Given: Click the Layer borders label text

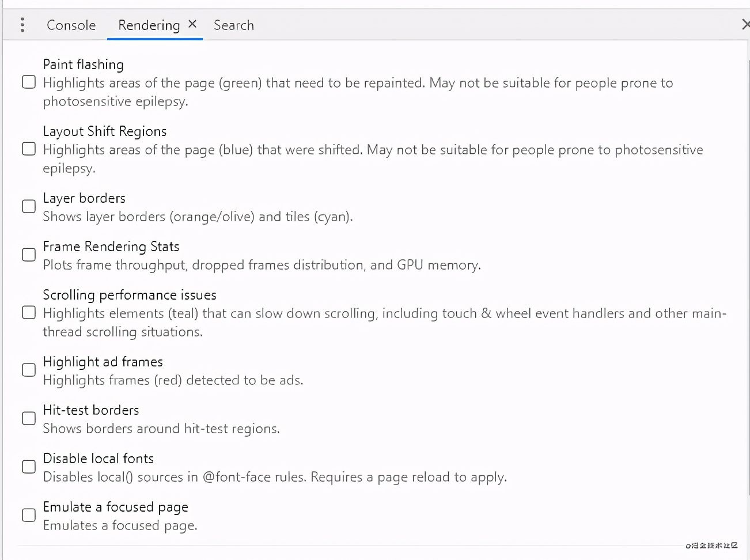Looking at the screenshot, I should [84, 198].
